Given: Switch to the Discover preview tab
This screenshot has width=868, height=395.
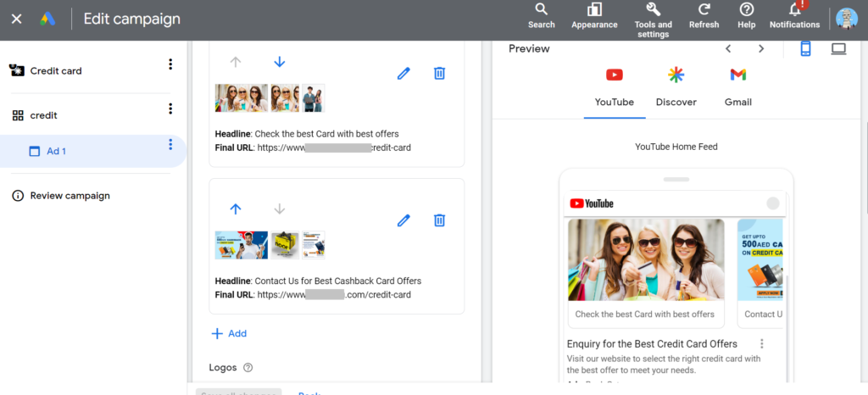Looking at the screenshot, I should (676, 87).
